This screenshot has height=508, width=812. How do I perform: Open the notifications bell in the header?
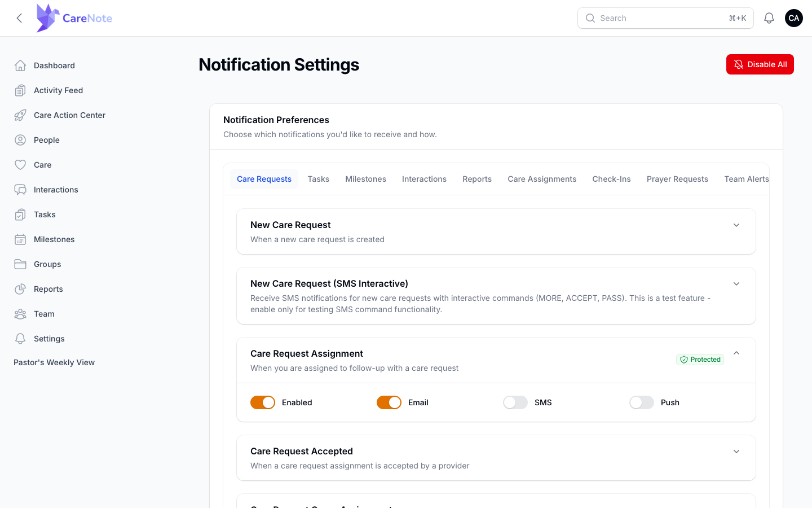pyautogui.click(x=769, y=18)
